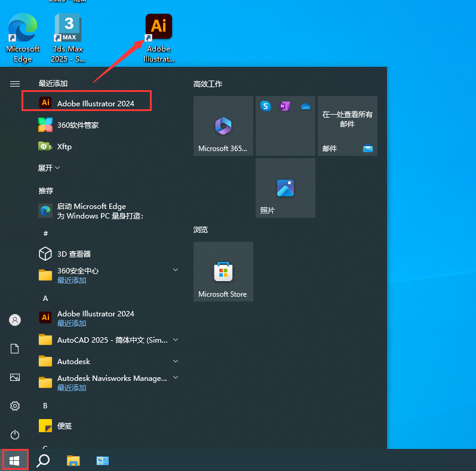The width and height of the screenshot is (476, 471).
Task: Open the 照片 Photos tile
Action: (285, 188)
